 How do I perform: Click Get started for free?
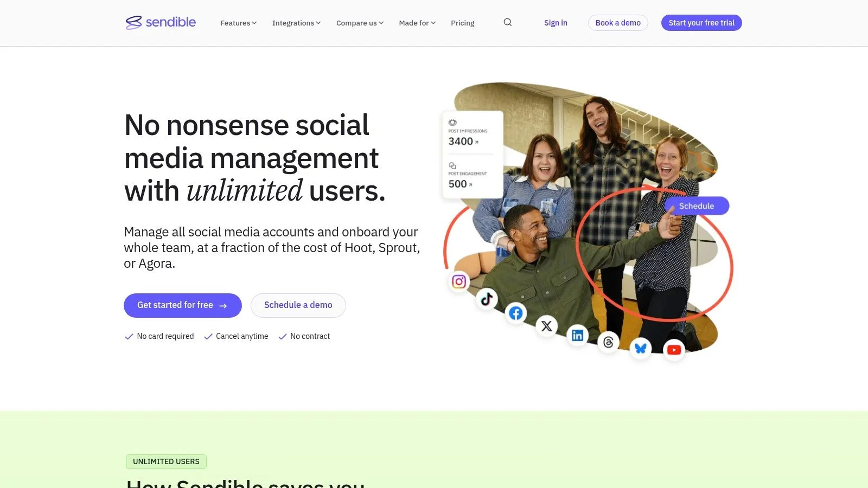tap(183, 305)
